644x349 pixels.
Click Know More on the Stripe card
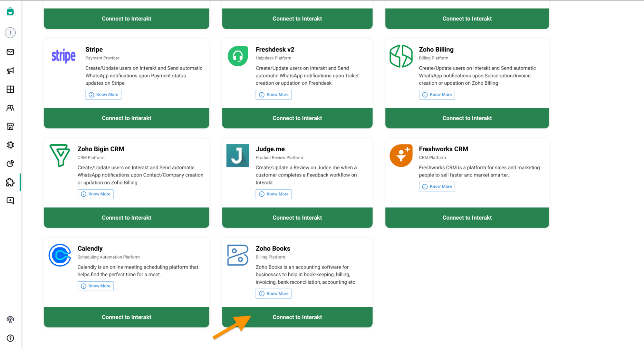103,94
